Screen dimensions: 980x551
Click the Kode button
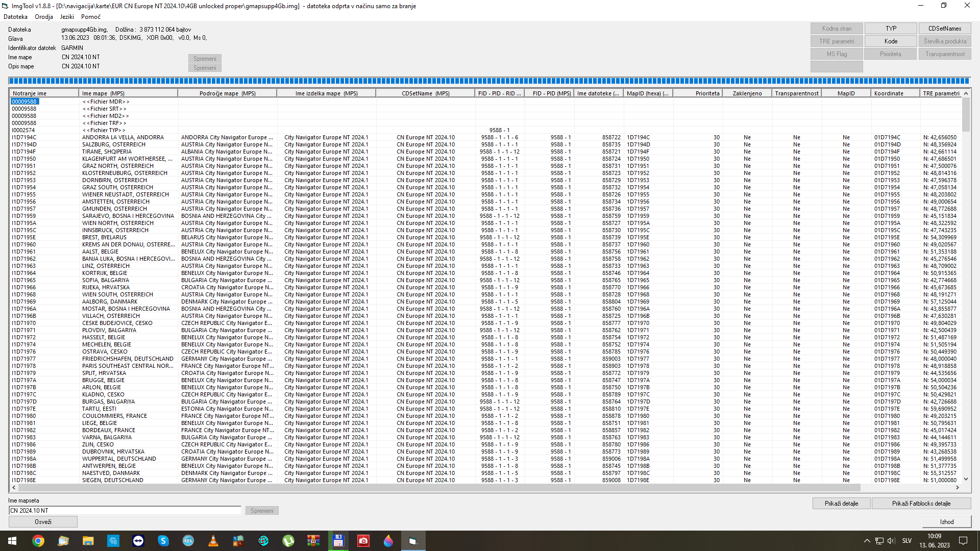tap(891, 41)
